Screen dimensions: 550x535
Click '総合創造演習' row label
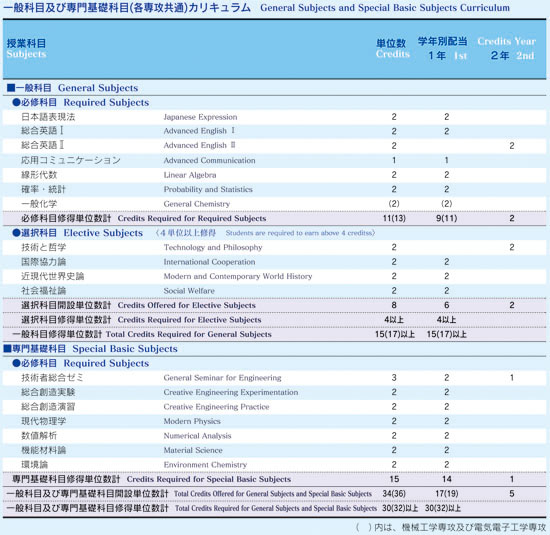click(x=48, y=407)
